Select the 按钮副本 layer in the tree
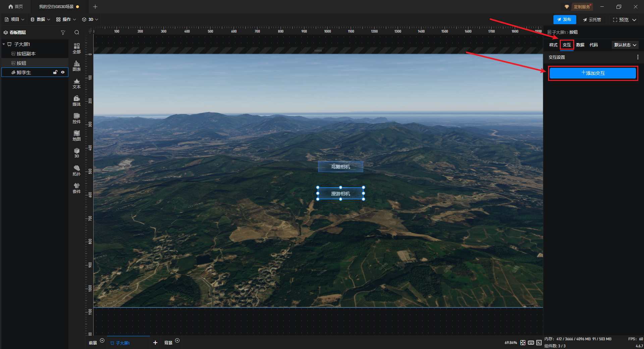The height and width of the screenshot is (349, 644). click(x=26, y=54)
